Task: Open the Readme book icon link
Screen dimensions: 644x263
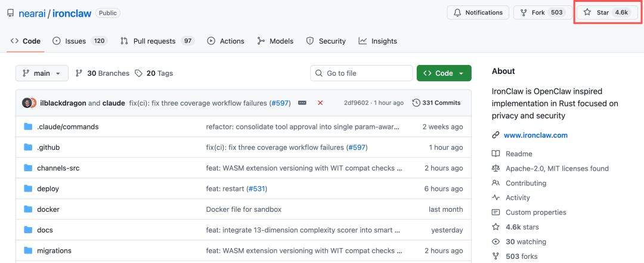Action: coord(496,154)
